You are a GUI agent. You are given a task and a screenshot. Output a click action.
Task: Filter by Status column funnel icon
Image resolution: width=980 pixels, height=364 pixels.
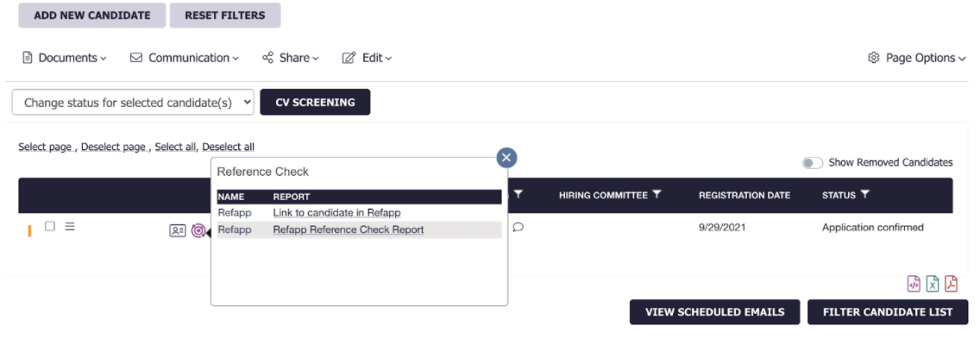864,195
